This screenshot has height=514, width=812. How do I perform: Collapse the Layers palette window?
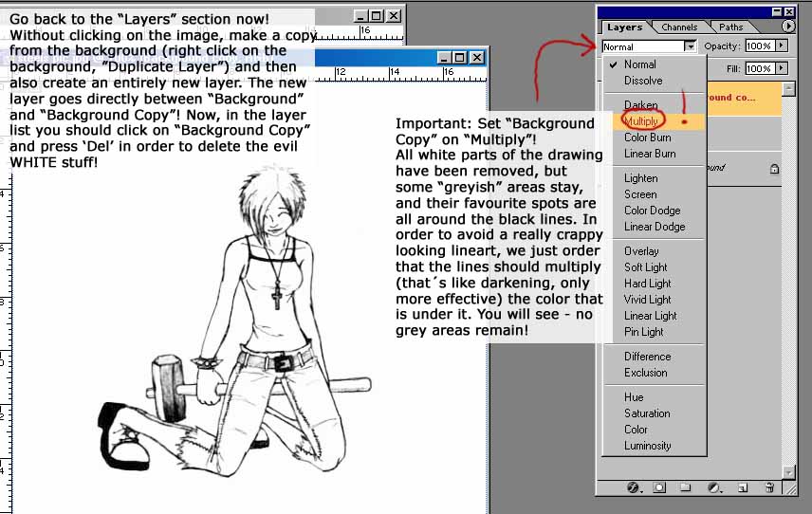(777, 11)
